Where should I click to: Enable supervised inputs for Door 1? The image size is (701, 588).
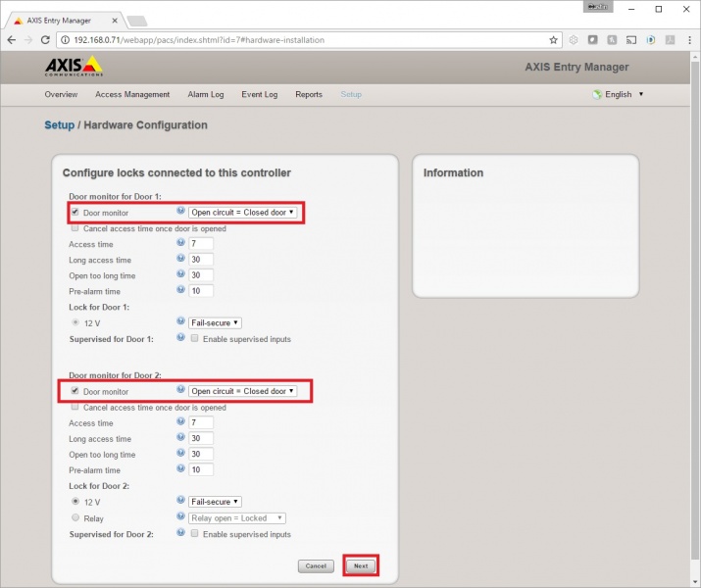click(x=194, y=338)
